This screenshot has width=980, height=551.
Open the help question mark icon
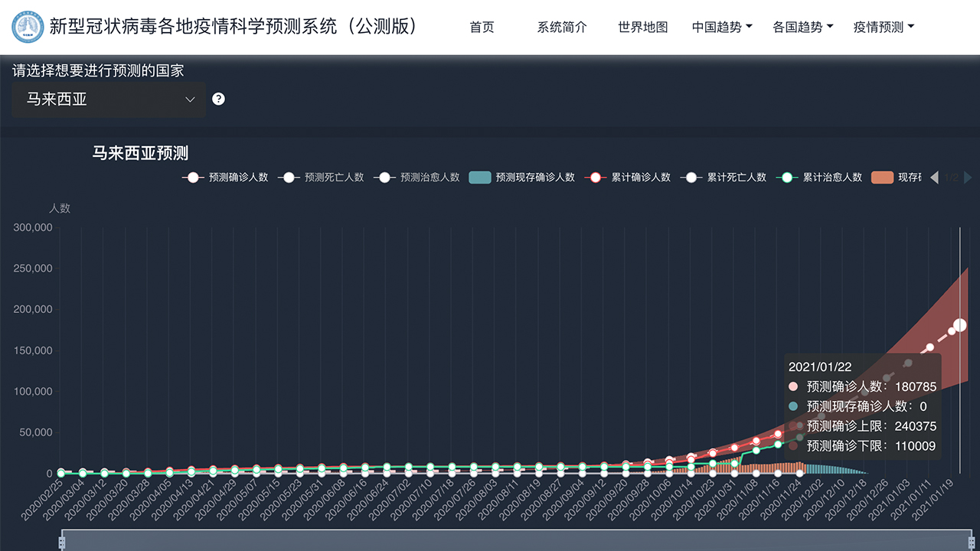pyautogui.click(x=218, y=99)
